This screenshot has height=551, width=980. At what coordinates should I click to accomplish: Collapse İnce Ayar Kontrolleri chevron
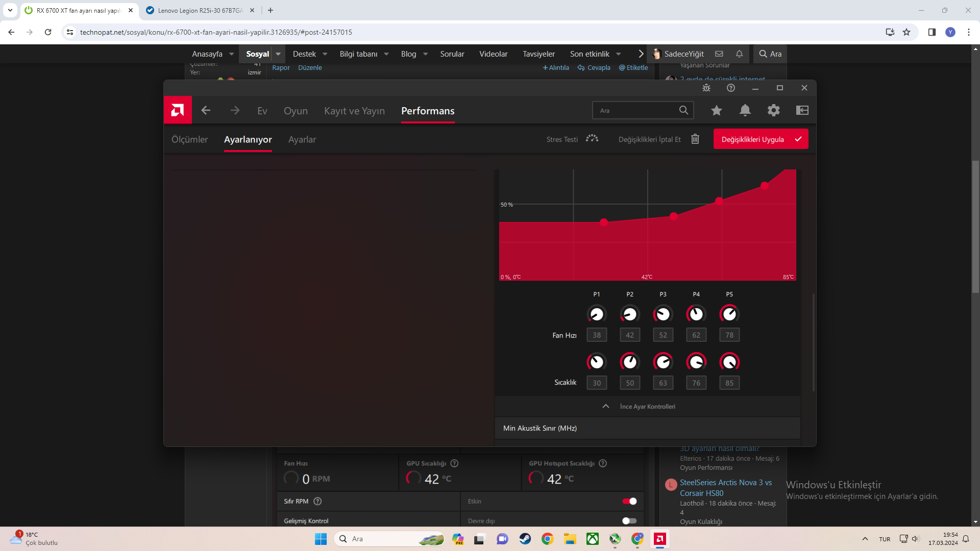click(606, 406)
